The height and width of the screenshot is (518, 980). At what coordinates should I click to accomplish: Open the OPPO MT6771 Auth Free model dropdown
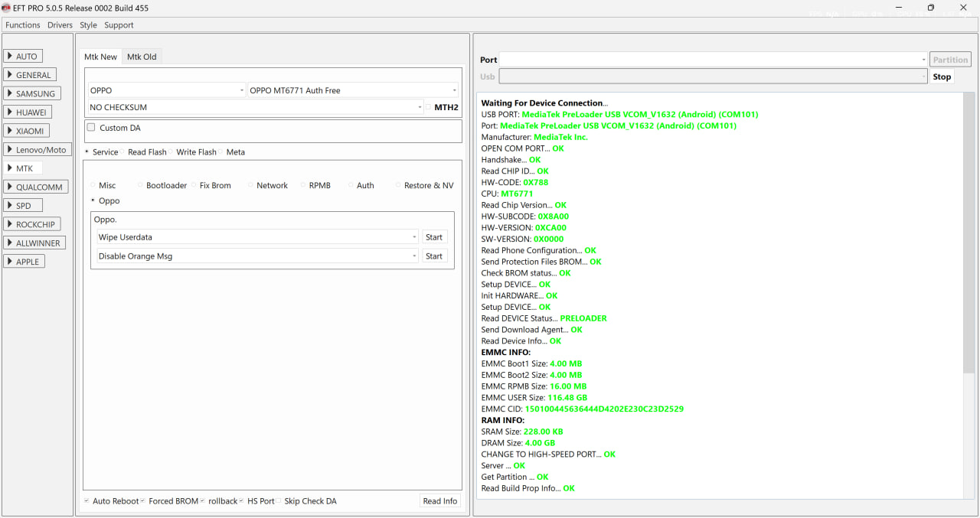pos(353,90)
